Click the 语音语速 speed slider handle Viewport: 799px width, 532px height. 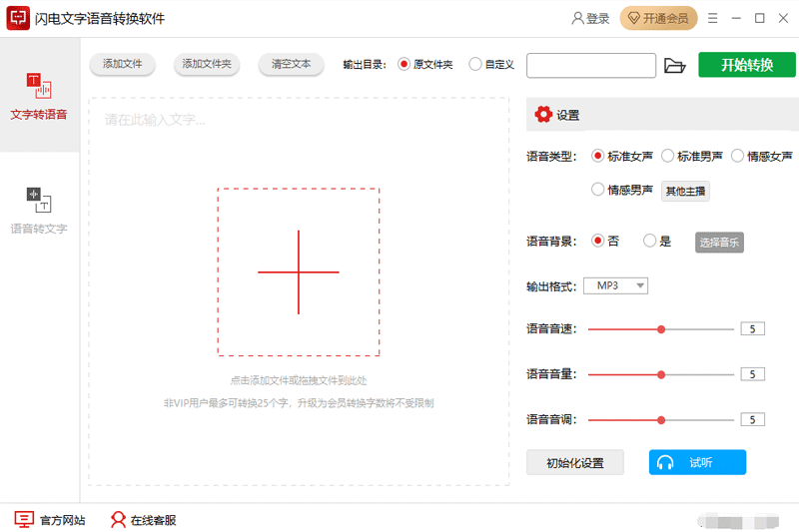(x=661, y=328)
